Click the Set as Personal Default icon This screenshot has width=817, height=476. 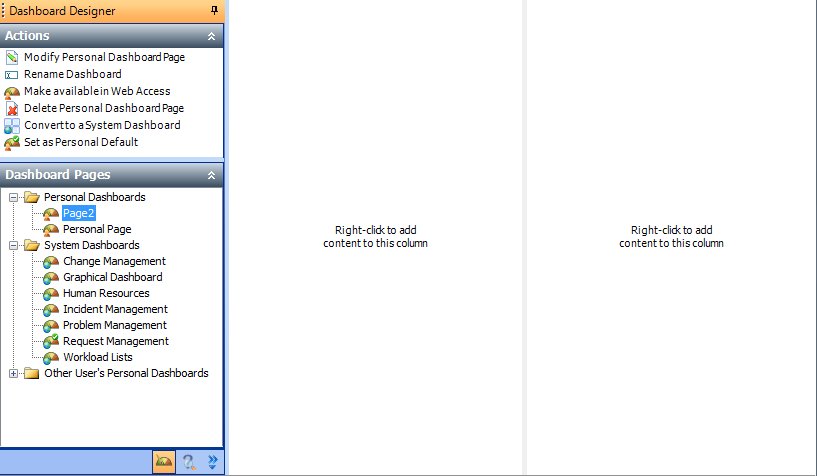11,142
